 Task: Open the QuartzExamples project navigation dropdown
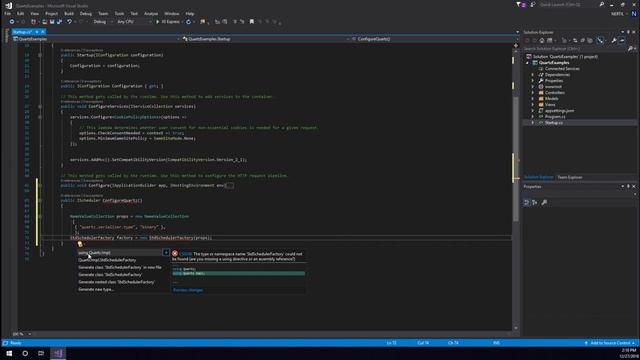tap(96, 39)
